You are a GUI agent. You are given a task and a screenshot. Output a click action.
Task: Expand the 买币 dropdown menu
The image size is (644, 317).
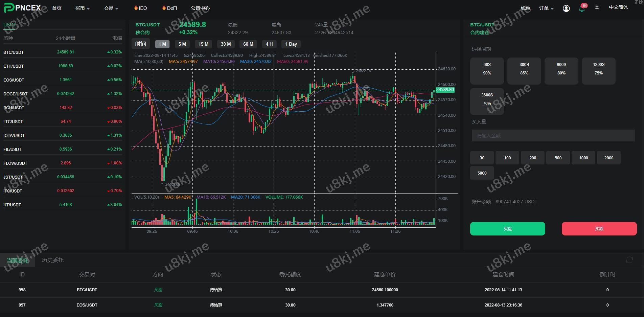82,8
